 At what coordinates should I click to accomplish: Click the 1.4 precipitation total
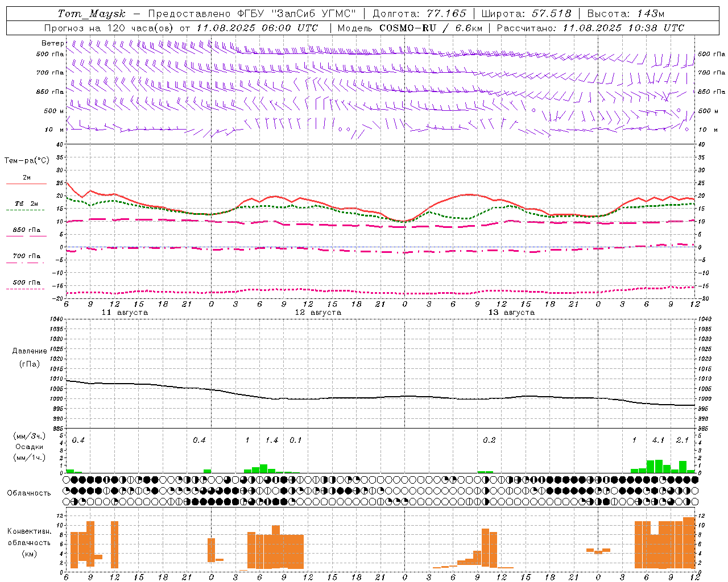click(x=272, y=440)
